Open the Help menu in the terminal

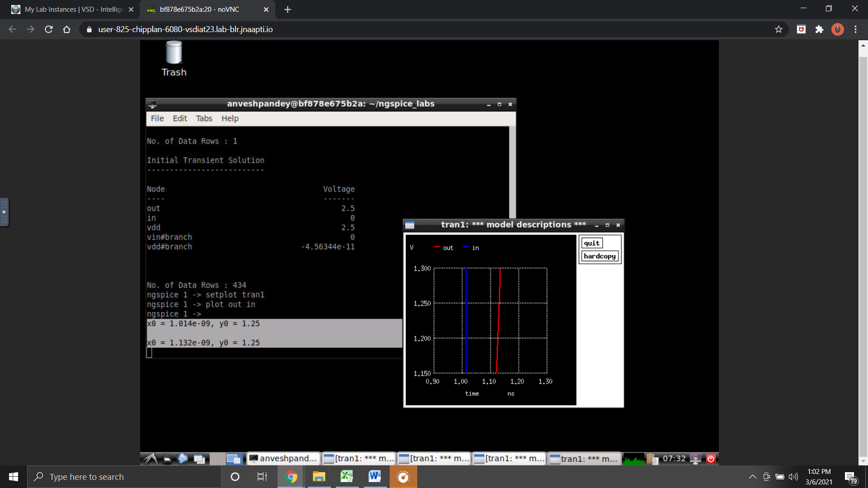point(230,118)
